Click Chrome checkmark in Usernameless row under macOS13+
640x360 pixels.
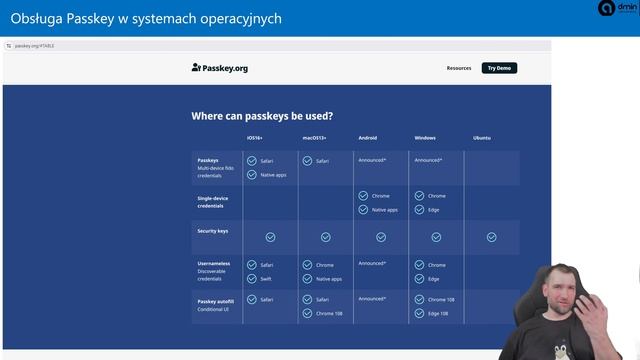pyautogui.click(x=307, y=265)
